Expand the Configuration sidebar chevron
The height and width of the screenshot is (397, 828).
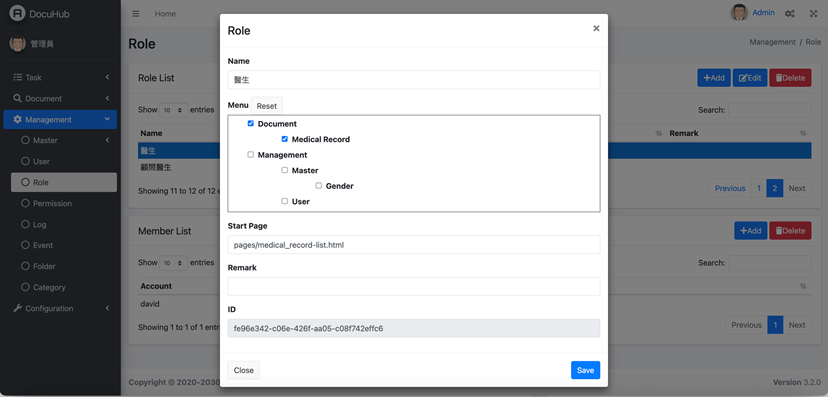click(x=107, y=308)
